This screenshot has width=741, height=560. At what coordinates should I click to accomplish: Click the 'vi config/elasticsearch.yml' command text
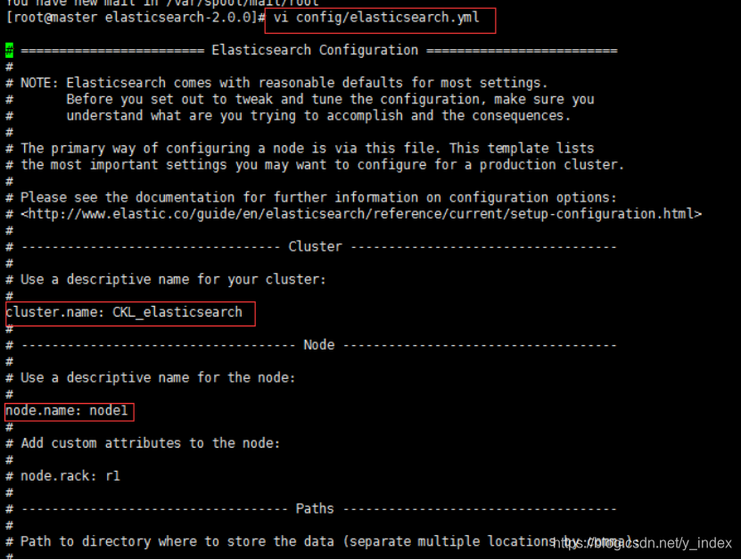(376, 18)
